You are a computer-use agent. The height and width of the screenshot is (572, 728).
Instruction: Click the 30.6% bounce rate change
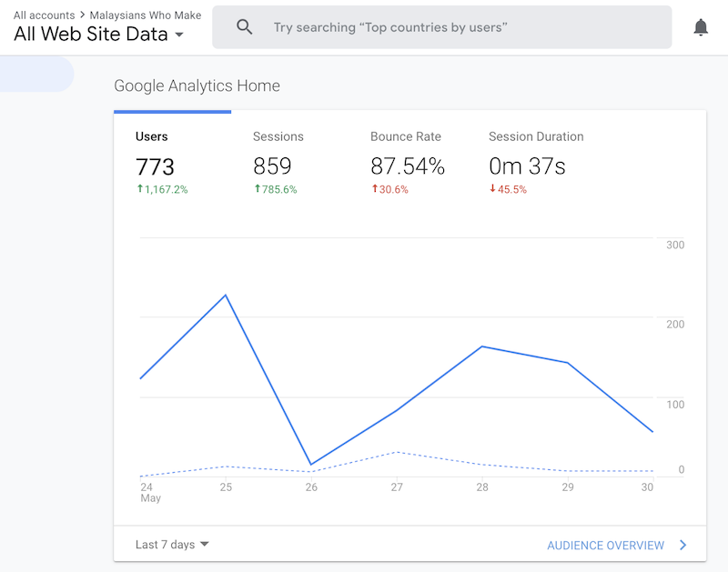coord(390,189)
